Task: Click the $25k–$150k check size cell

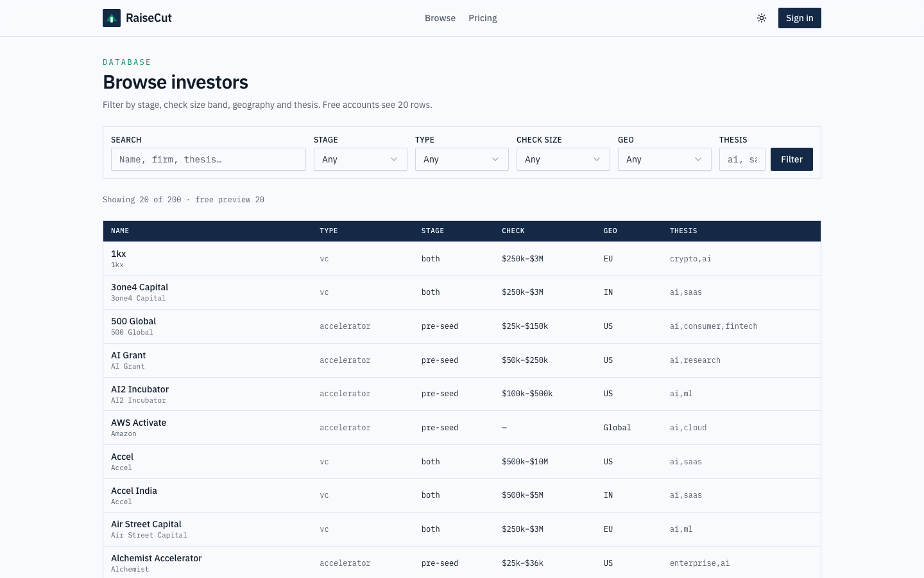Action: pyautogui.click(x=525, y=326)
